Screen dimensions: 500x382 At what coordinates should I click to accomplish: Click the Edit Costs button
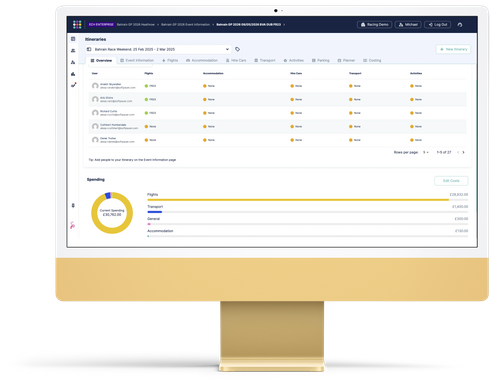(451, 181)
